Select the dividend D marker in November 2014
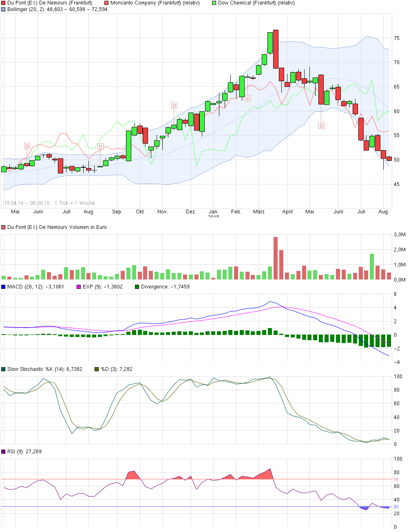Image resolution: width=413 pixels, height=532 pixels. [174, 106]
